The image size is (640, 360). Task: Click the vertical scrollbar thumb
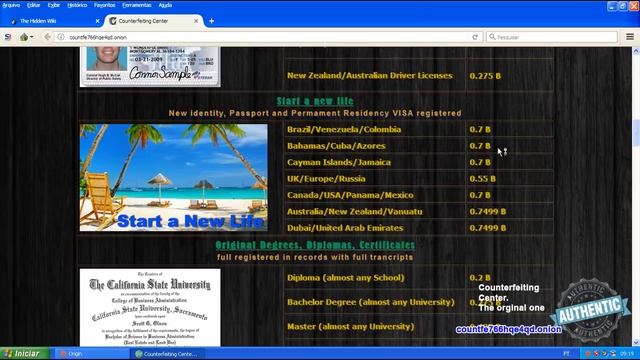[x=636, y=133]
